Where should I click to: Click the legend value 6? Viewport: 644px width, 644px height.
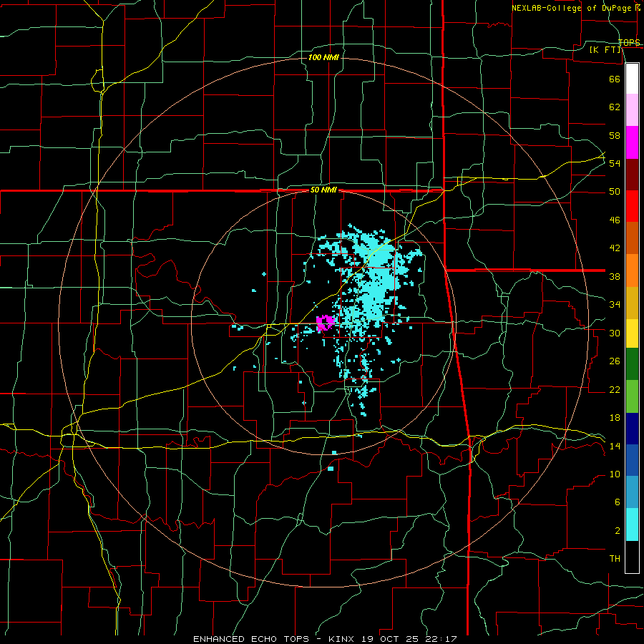pos(617,502)
